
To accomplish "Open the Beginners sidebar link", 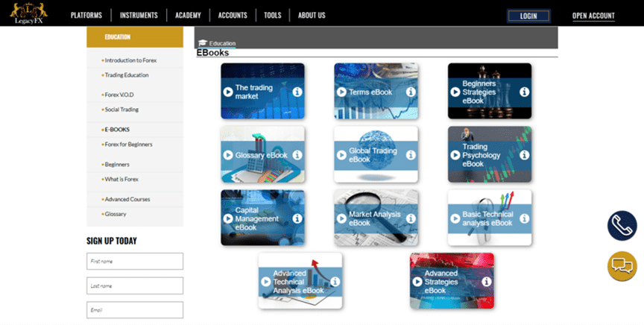I will coord(117,164).
